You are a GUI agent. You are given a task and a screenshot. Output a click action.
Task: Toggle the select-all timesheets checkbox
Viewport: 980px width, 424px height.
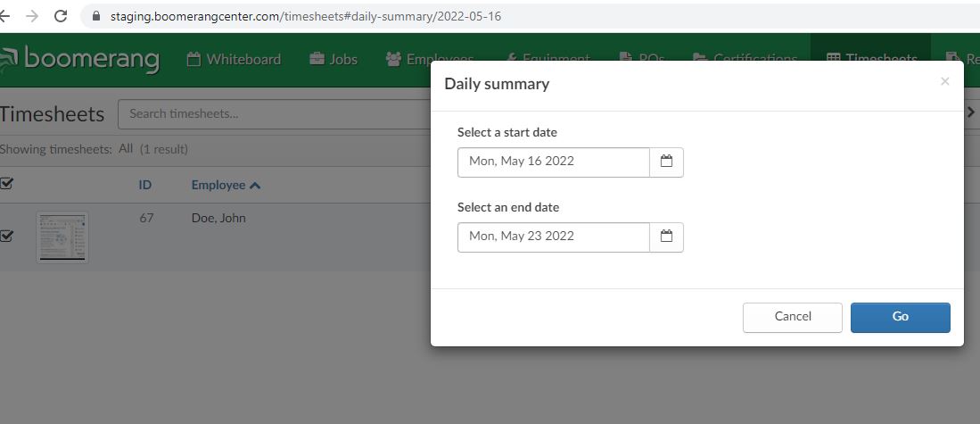point(7,185)
